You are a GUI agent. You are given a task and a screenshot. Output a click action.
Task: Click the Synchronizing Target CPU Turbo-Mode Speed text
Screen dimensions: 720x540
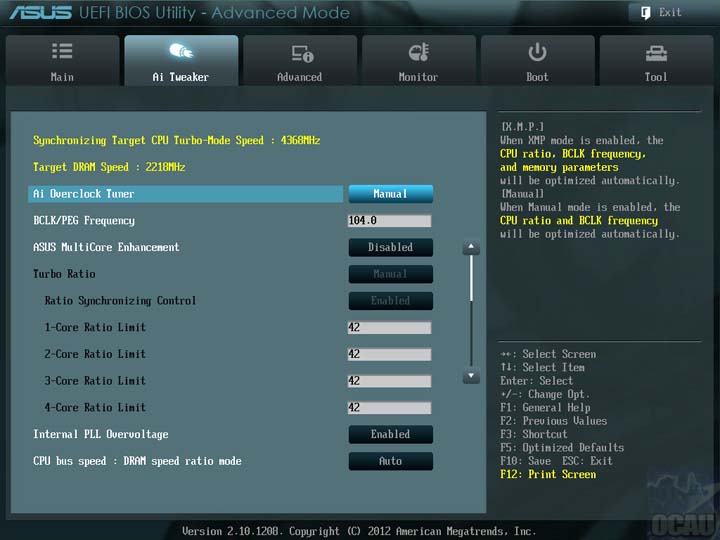[x=177, y=141]
